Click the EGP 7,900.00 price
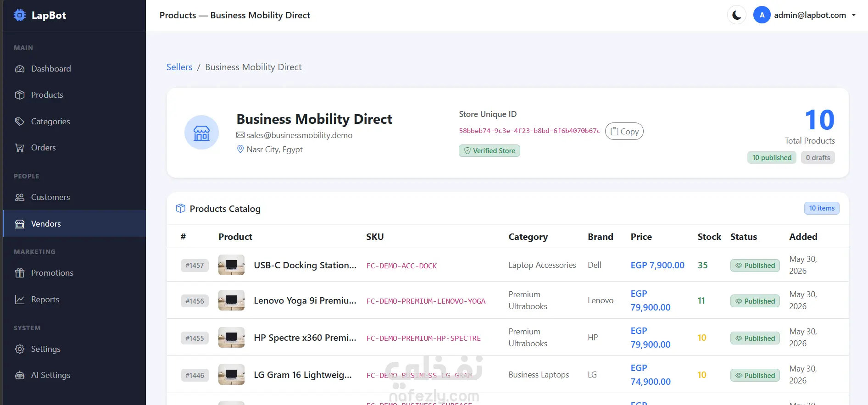868x405 pixels. pos(657,265)
